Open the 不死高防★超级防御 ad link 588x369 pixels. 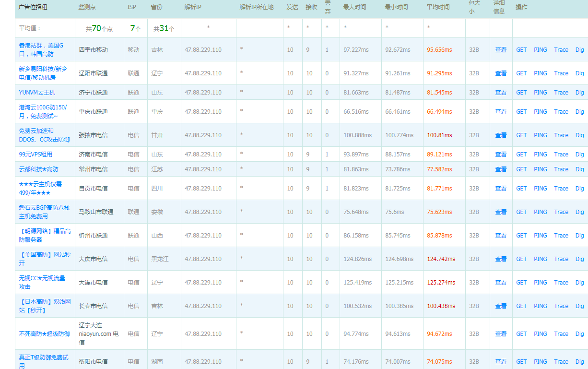(x=44, y=334)
